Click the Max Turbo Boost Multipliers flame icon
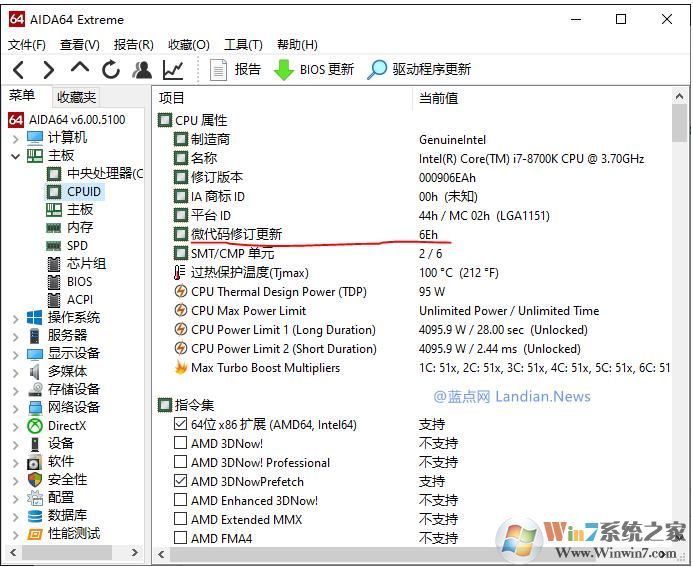 180,368
